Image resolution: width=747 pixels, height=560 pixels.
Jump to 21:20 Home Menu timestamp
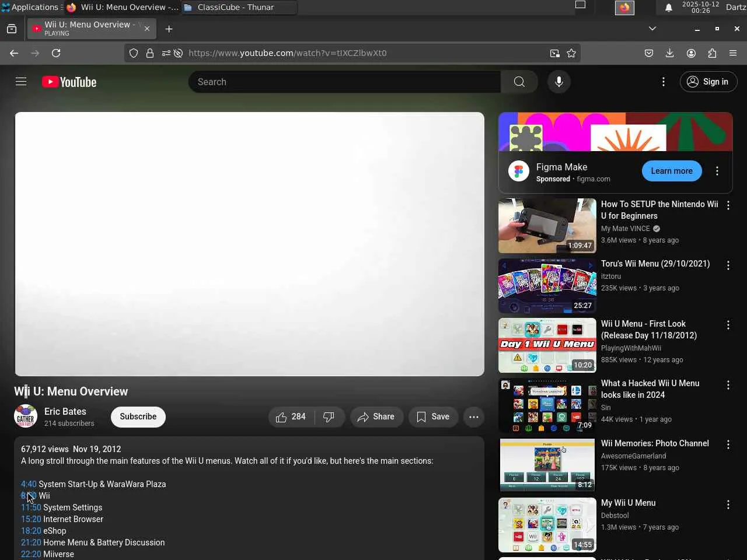(31, 542)
